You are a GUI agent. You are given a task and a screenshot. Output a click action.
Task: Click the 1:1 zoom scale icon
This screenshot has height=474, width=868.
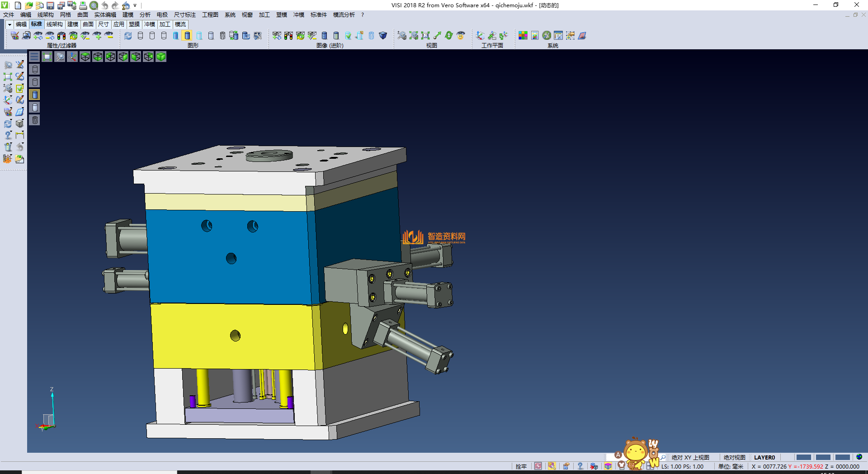(x=425, y=36)
